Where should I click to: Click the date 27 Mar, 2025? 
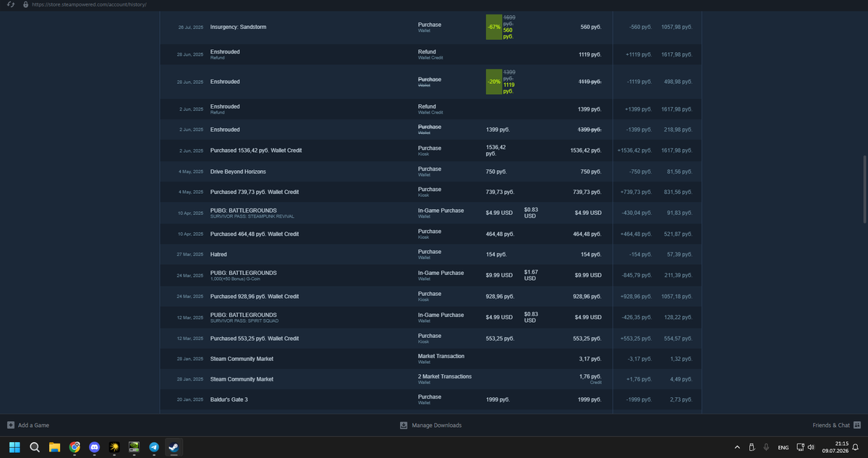(x=190, y=255)
